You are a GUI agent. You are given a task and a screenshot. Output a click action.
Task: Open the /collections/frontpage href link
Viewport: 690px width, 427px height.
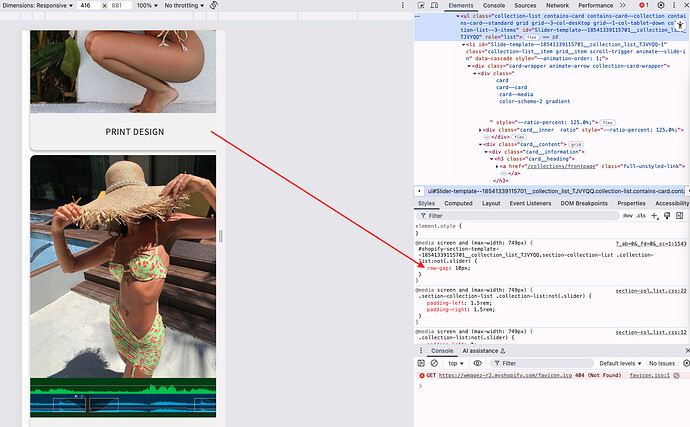coord(562,166)
